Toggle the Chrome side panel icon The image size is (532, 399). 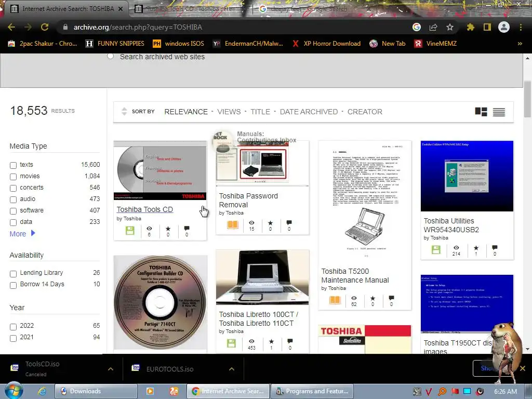pos(487,27)
